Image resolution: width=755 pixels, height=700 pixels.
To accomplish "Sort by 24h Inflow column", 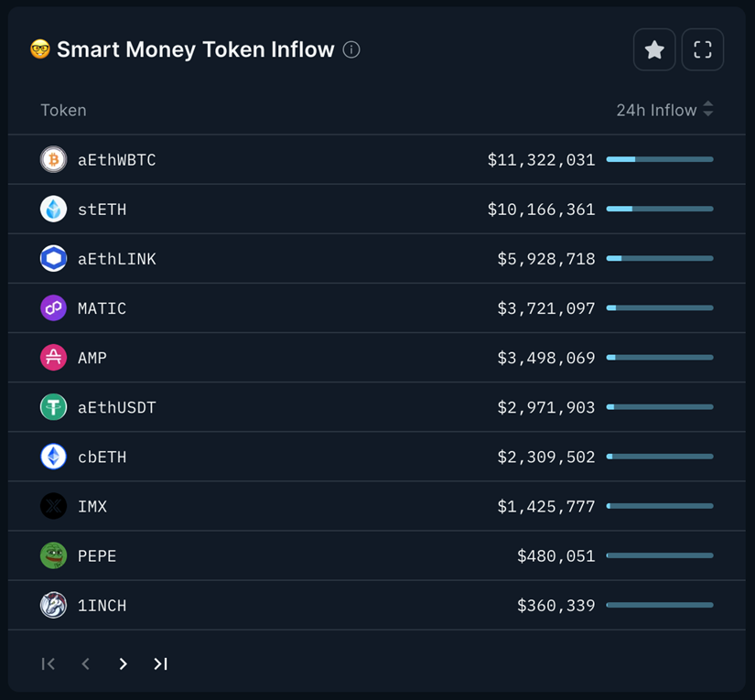I will (x=664, y=110).
